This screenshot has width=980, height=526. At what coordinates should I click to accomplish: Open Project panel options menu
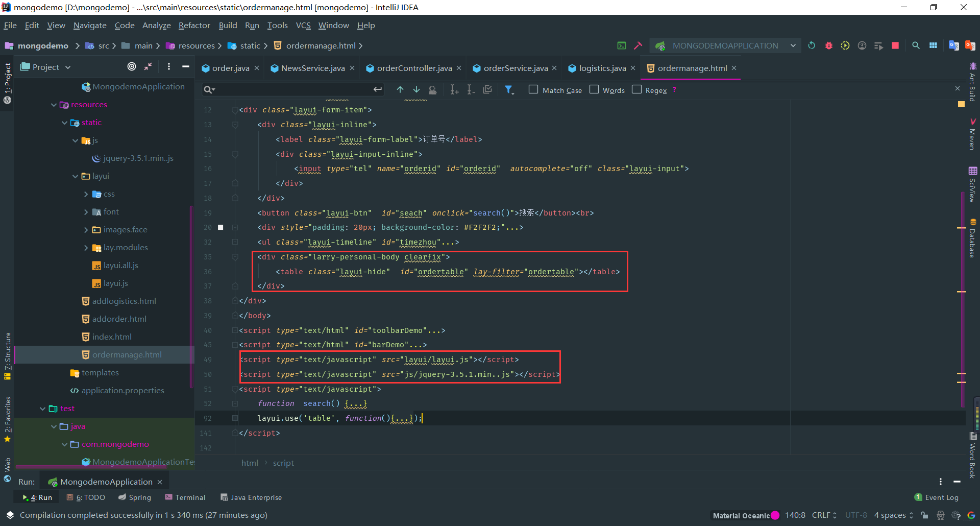click(169, 66)
